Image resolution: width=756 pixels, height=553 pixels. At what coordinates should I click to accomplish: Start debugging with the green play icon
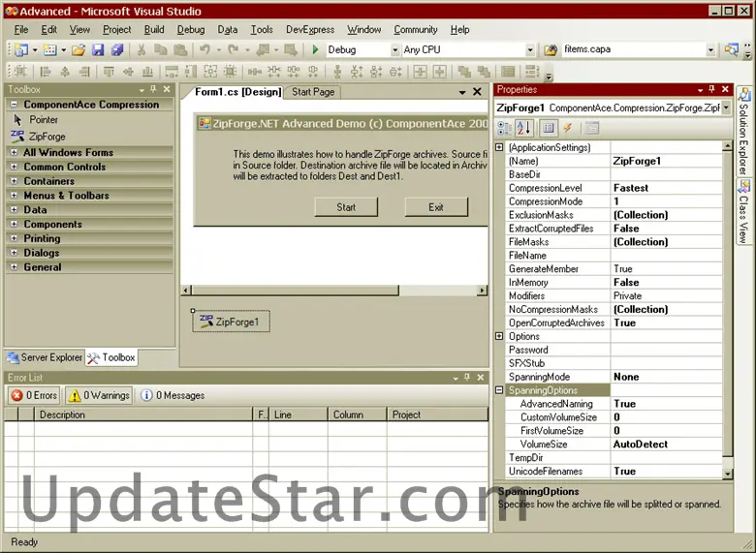click(x=315, y=49)
